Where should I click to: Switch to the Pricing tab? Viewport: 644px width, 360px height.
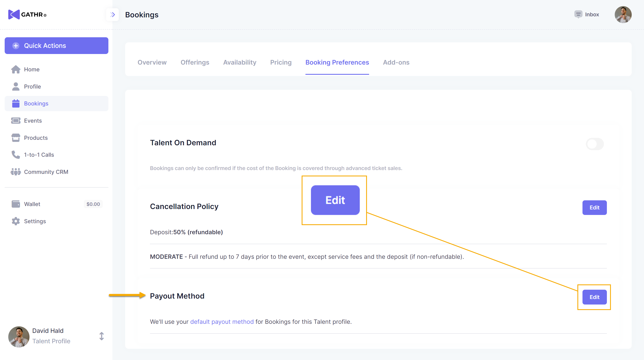pos(281,62)
